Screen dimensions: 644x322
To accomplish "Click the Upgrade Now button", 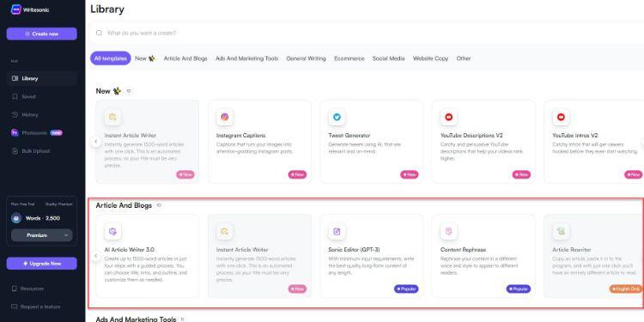I will pos(41,264).
